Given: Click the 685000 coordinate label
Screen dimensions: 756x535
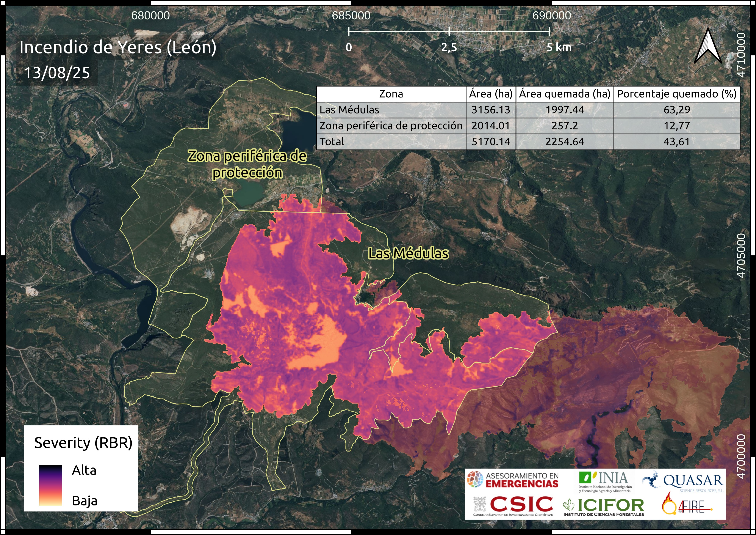Looking at the screenshot, I should pyautogui.click(x=351, y=16).
